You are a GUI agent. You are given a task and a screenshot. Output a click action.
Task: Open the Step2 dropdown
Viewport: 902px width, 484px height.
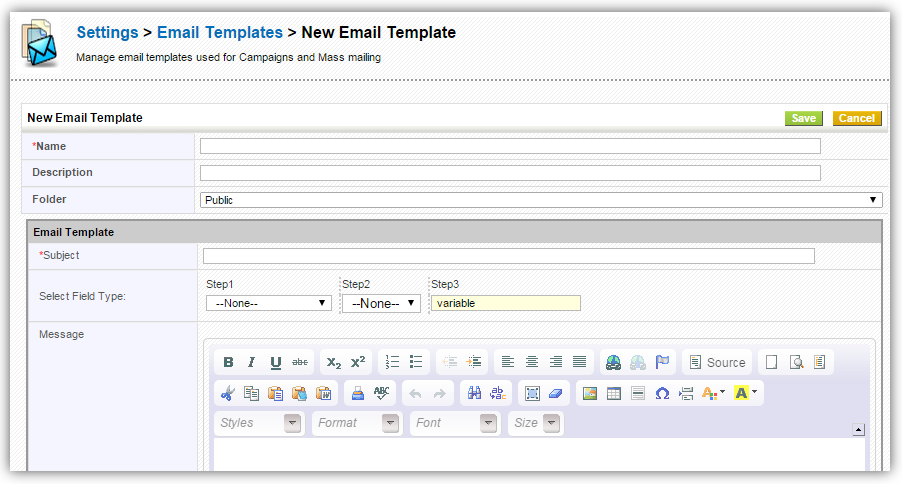(381, 303)
